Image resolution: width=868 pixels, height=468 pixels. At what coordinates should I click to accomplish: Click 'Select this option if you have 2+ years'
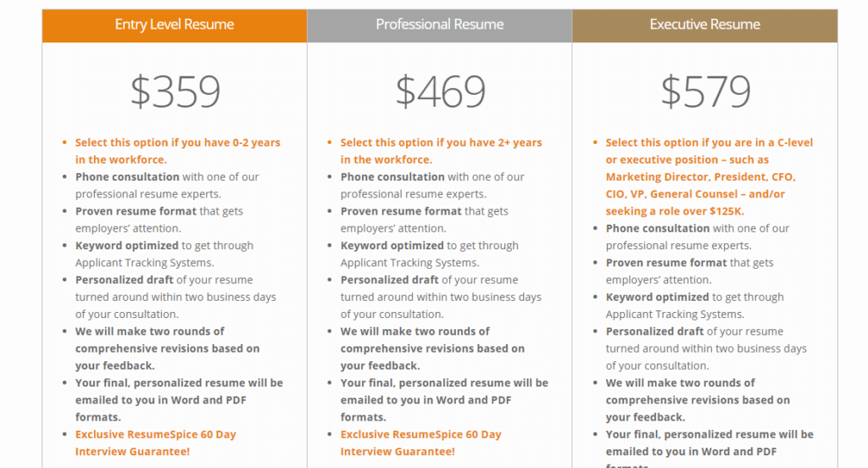441,142
